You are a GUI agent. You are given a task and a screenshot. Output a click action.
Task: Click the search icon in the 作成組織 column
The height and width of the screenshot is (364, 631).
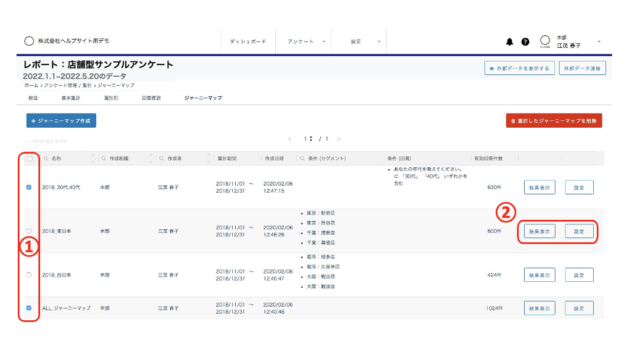point(104,158)
